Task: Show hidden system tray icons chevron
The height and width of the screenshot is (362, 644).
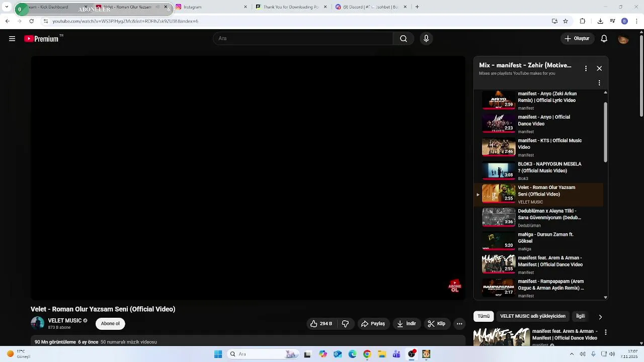Action: click(x=572, y=354)
